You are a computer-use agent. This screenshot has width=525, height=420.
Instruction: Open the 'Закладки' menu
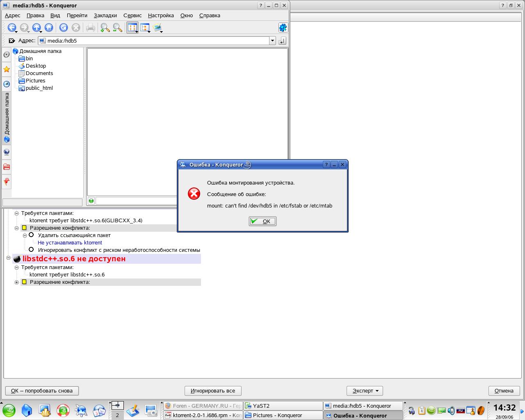tap(105, 16)
